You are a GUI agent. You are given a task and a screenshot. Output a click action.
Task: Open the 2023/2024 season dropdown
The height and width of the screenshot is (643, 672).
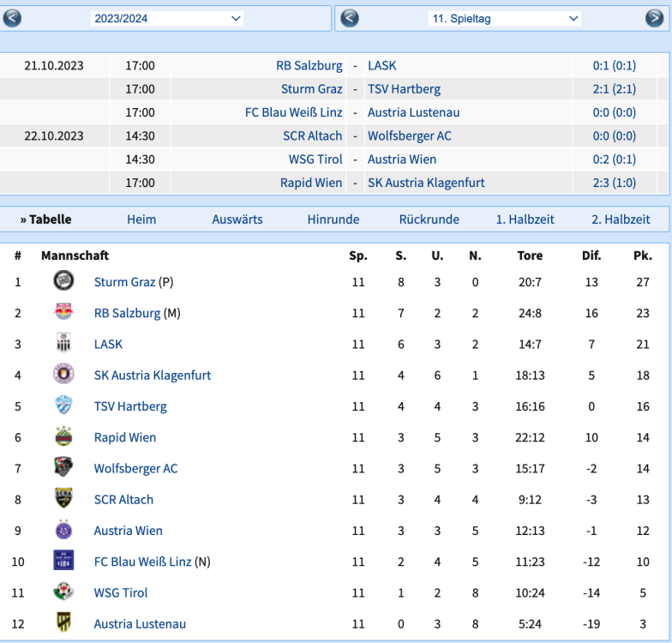coord(167,18)
